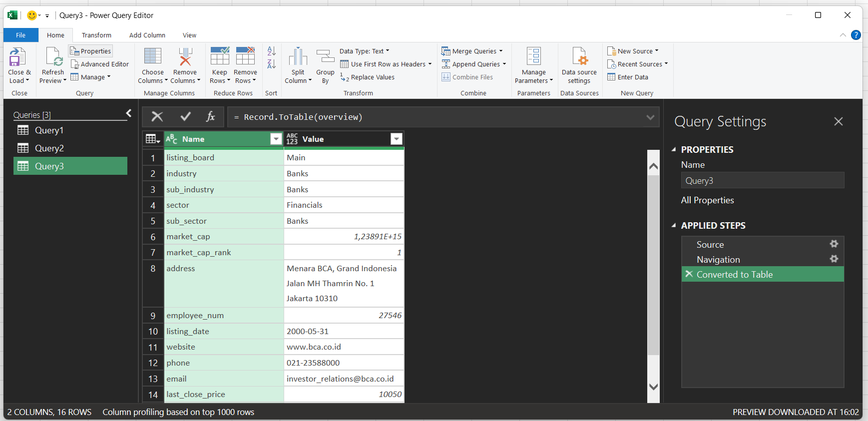The width and height of the screenshot is (868, 421).
Task: Open the Append Queries dropdown
Action: (x=474, y=64)
